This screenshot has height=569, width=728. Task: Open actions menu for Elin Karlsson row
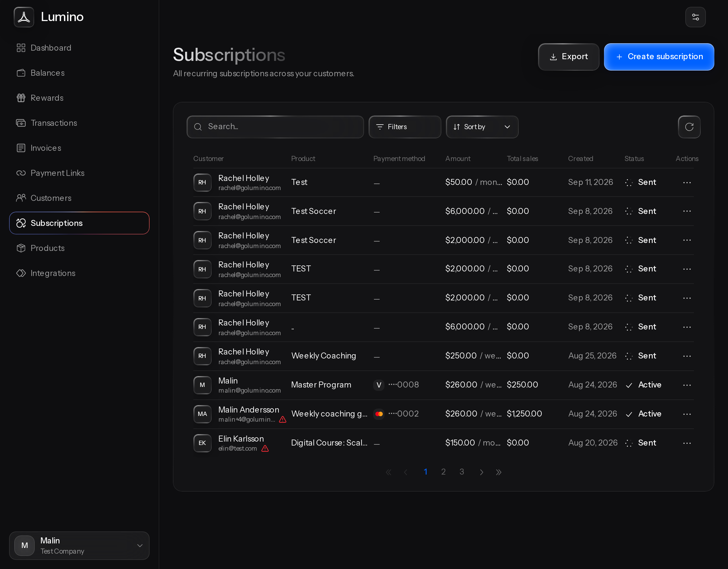tap(687, 443)
